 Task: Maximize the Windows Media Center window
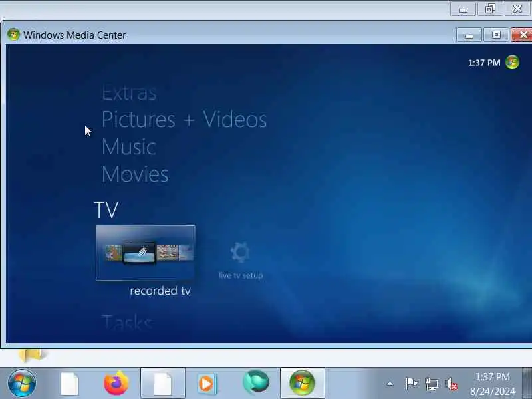496,35
